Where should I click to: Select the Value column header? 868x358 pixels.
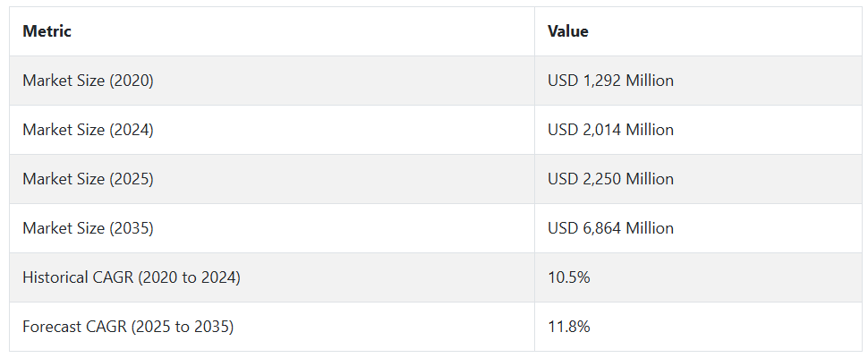(x=699, y=31)
